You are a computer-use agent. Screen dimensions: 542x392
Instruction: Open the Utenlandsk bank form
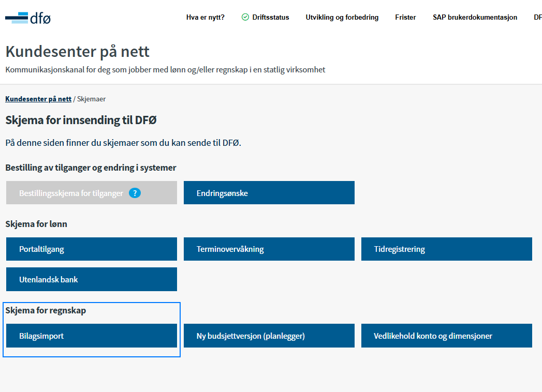coord(92,279)
